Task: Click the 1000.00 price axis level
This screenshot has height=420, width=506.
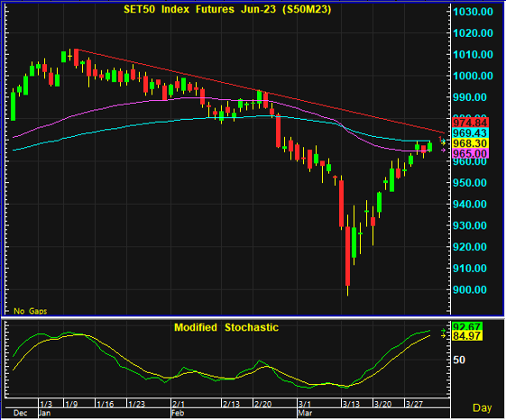Action: 474,76
